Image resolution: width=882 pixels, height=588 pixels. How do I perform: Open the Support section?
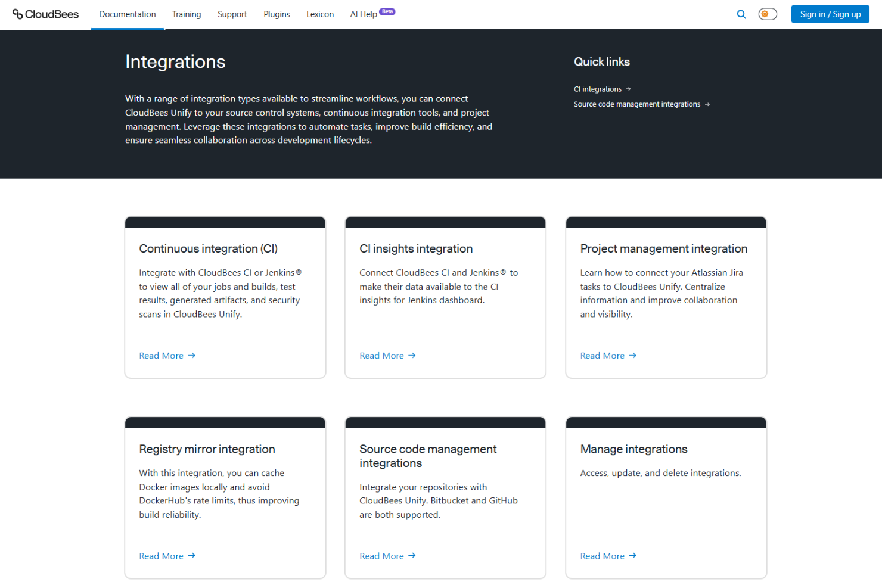coord(232,14)
